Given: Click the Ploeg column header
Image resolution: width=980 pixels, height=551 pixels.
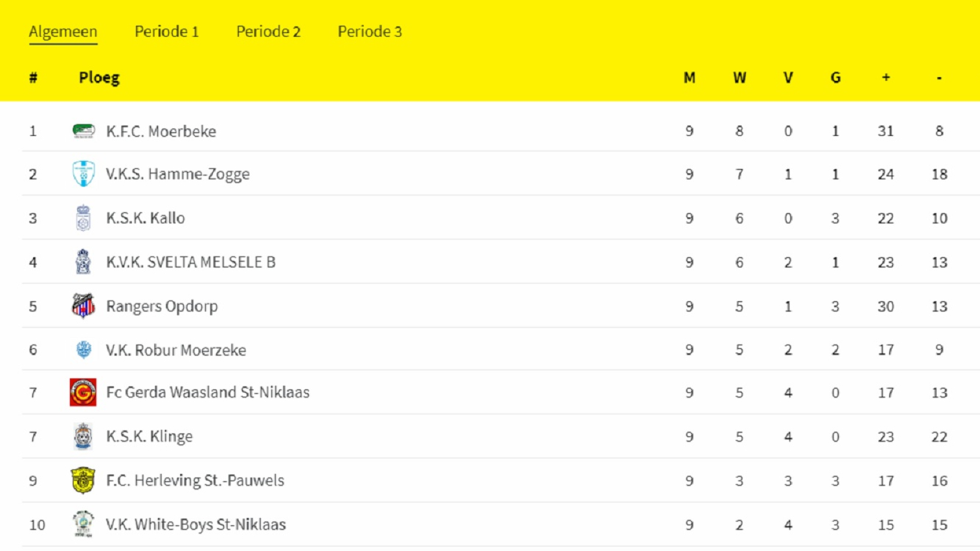Looking at the screenshot, I should pyautogui.click(x=99, y=78).
